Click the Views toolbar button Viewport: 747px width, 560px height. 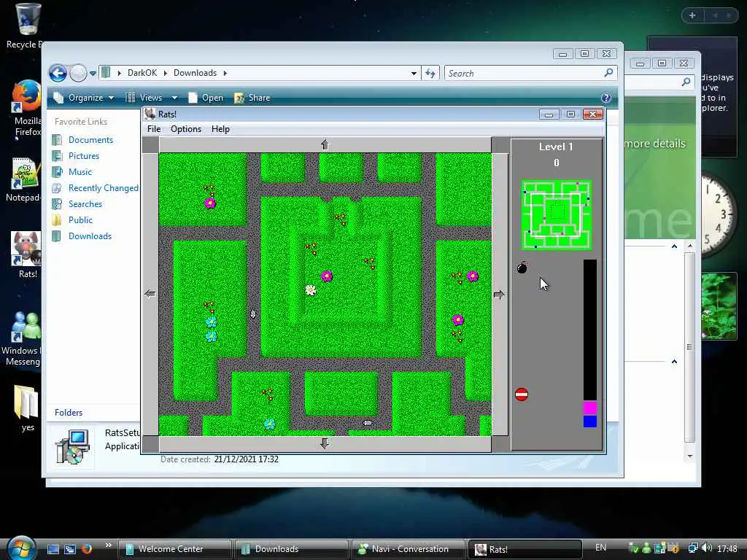[145, 98]
